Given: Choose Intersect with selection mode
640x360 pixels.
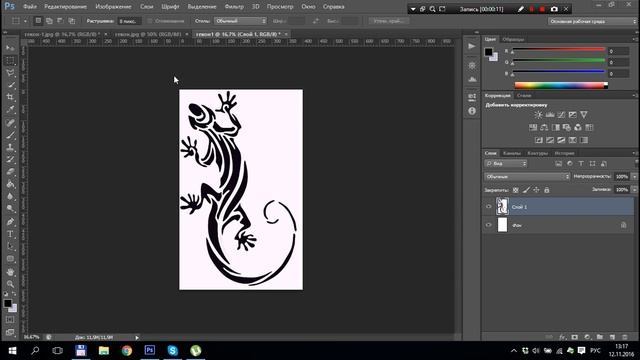Looking at the screenshot, I should point(72,21).
